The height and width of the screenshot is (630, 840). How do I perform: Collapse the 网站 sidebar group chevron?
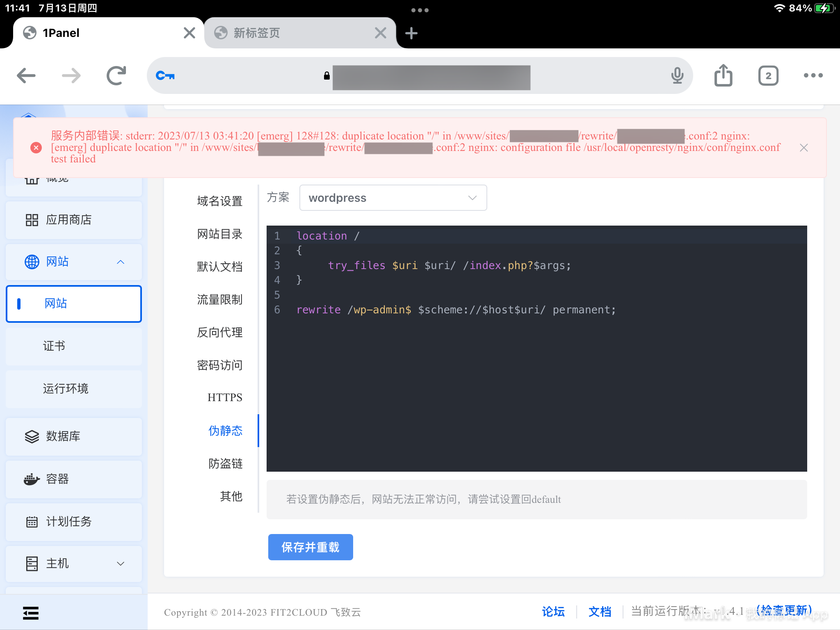[x=120, y=262]
